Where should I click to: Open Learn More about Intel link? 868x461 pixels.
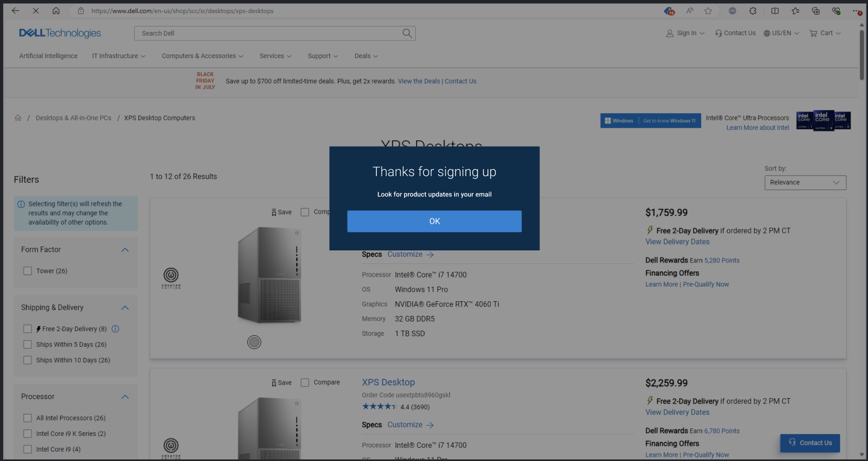pyautogui.click(x=757, y=128)
